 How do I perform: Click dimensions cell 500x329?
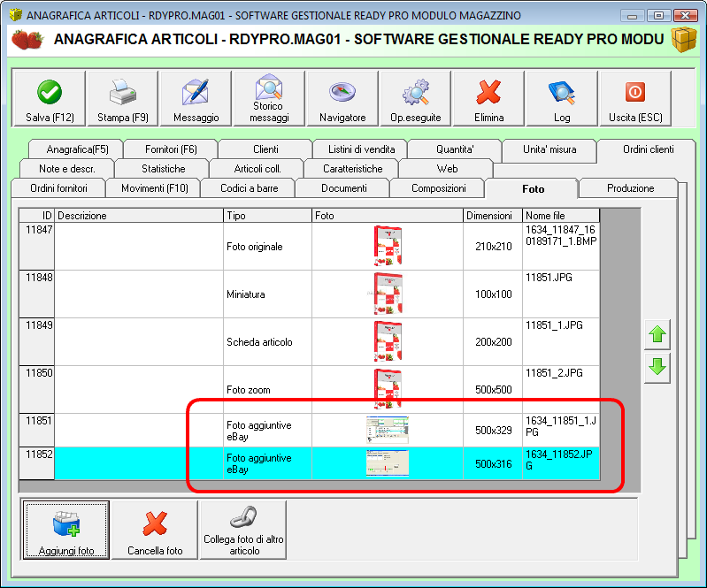[x=492, y=430]
